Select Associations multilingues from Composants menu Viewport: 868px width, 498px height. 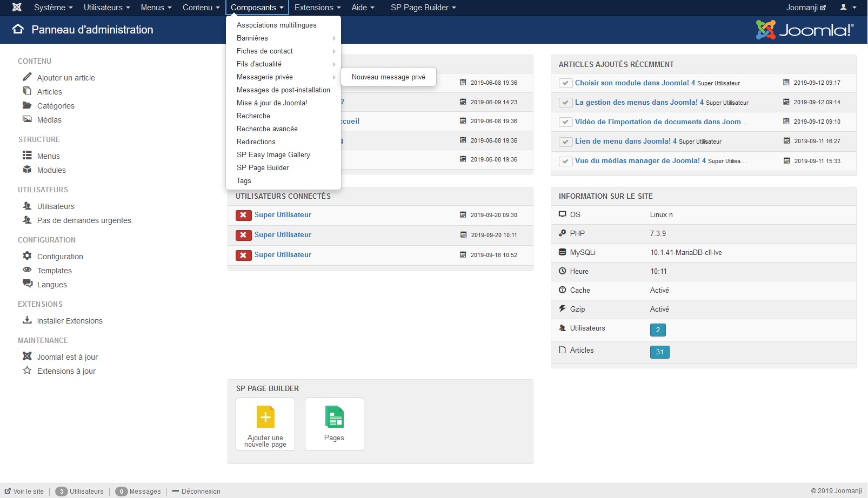tap(283, 25)
